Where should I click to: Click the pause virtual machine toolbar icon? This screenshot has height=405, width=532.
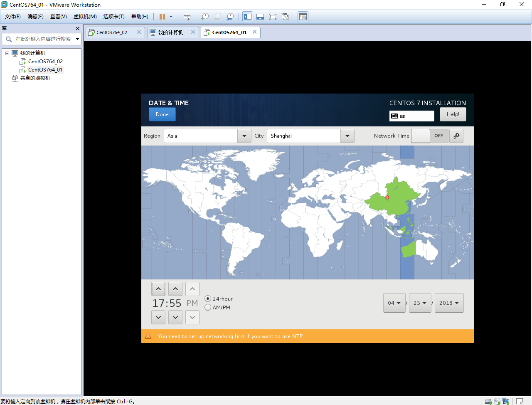pyautogui.click(x=162, y=17)
